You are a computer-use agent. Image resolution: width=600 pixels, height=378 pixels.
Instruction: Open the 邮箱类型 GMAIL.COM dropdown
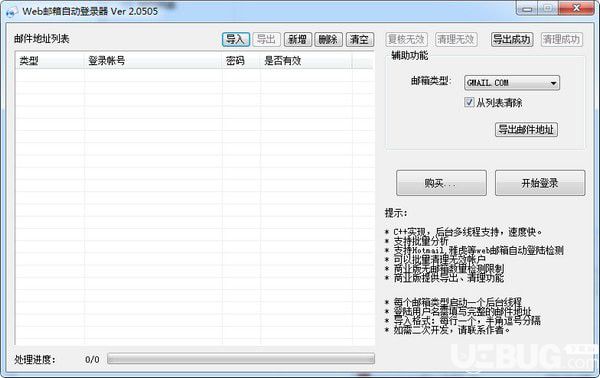click(512, 83)
